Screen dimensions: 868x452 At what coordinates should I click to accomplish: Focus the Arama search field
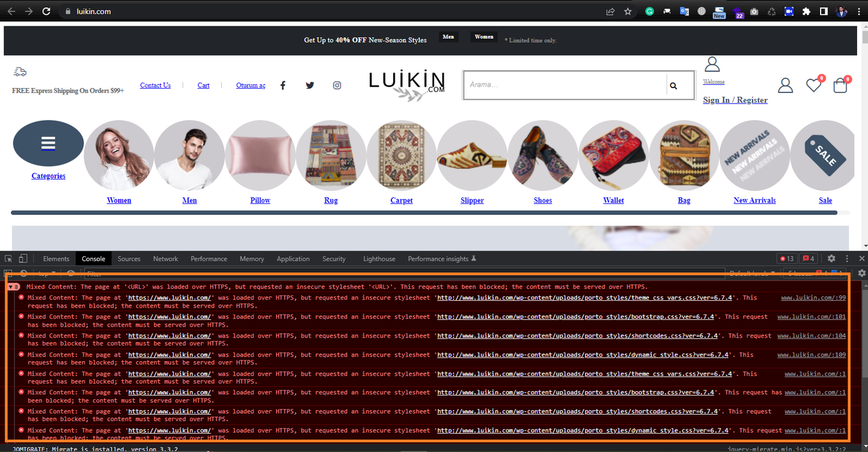coord(566,85)
